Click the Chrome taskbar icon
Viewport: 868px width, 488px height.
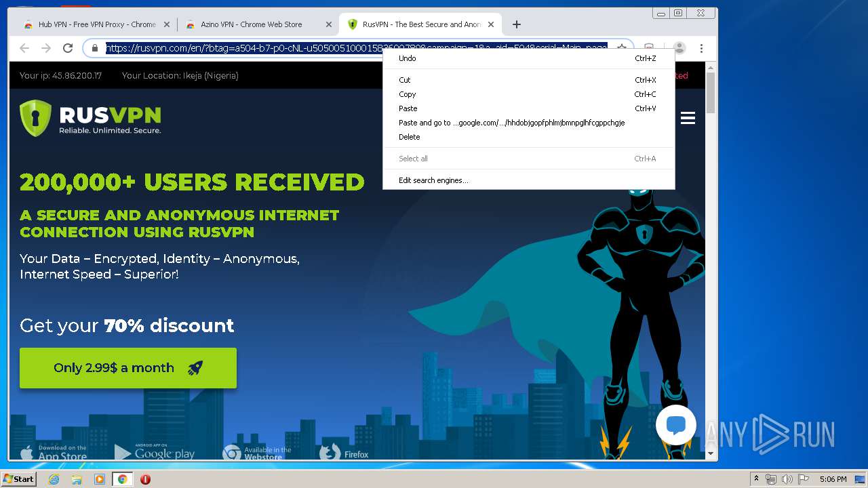point(123,479)
